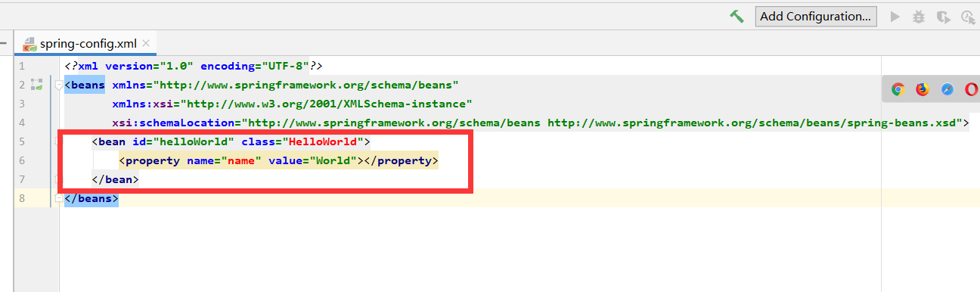Close the spring-config.xml tab
Screen dimensions: 980x292
click(146, 43)
